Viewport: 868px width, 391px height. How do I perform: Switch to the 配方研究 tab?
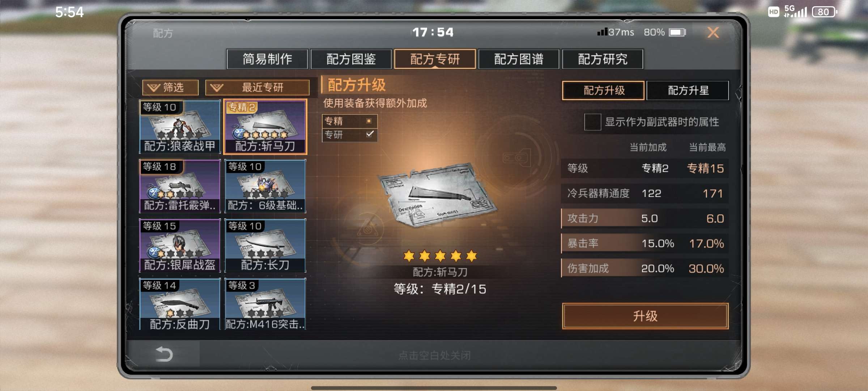(603, 59)
